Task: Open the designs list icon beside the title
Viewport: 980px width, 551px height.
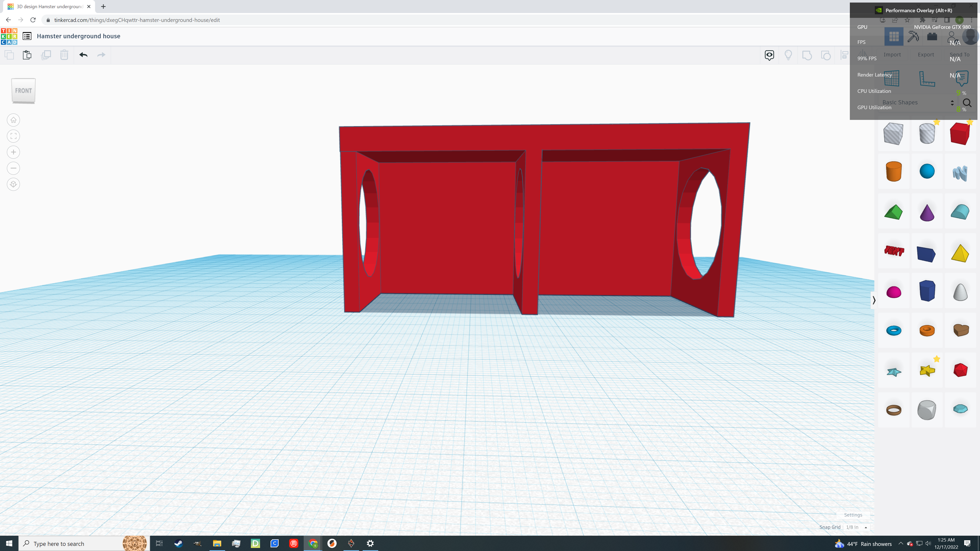Action: pos(27,36)
